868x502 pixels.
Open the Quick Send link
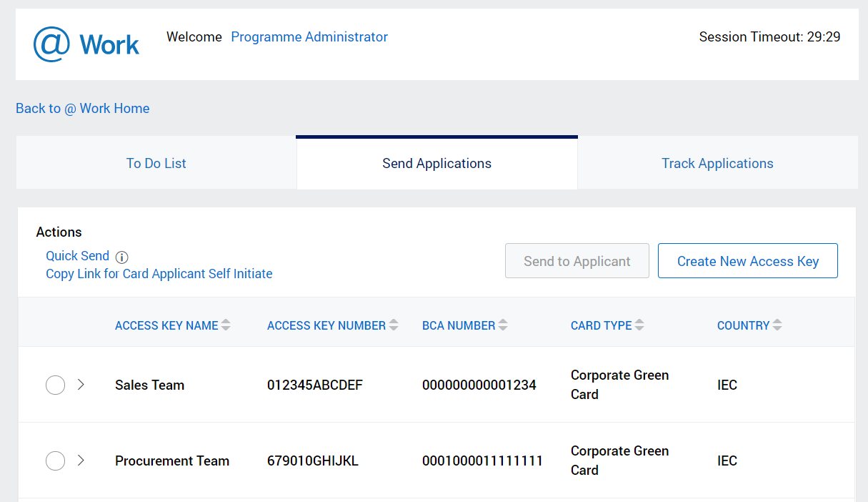point(77,256)
